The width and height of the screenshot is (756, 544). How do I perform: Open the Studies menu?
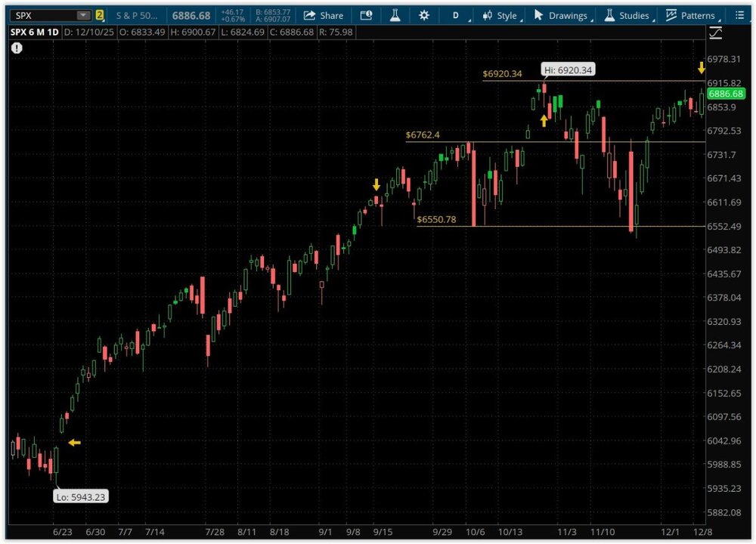point(627,15)
